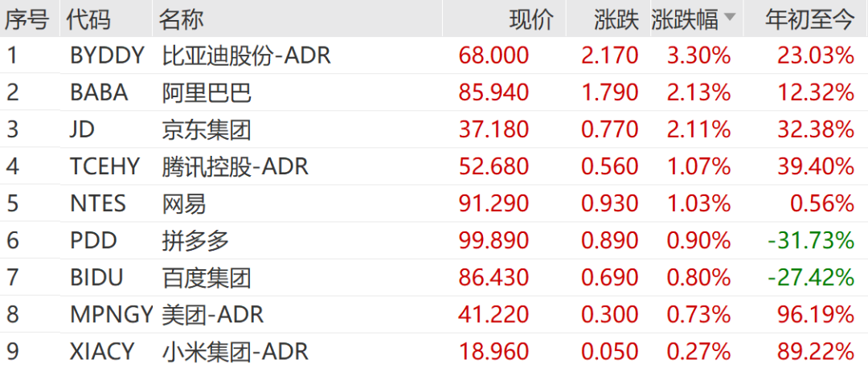
Task: Click the sort arrow beside 涨跌幅
Action: click(x=730, y=18)
